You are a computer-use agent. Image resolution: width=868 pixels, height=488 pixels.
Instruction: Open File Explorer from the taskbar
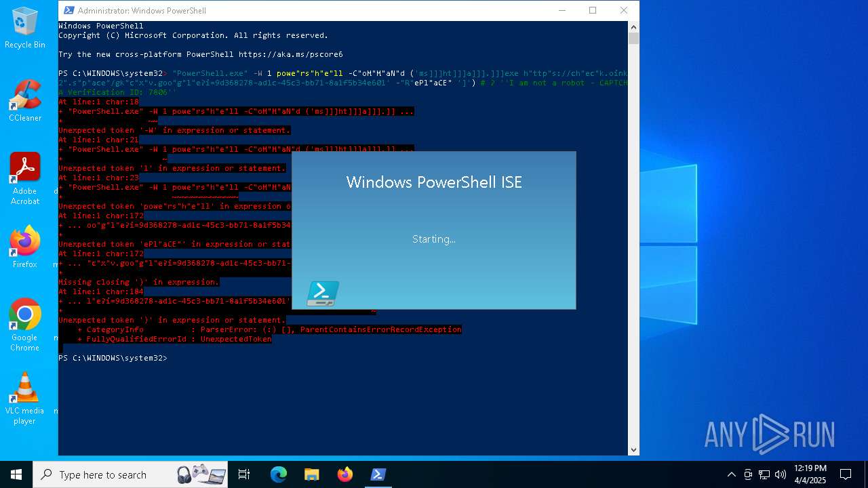pos(312,474)
